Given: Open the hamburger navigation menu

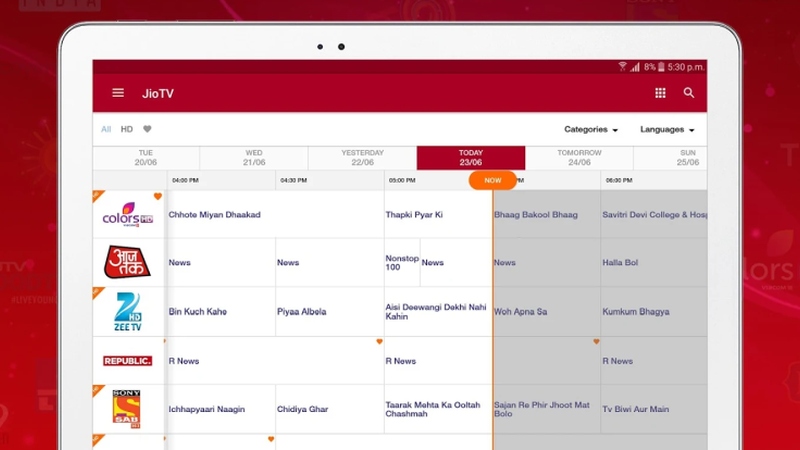Looking at the screenshot, I should 118,93.
